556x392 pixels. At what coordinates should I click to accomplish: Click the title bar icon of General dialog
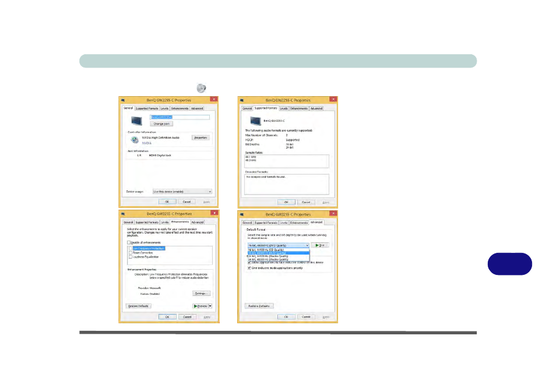[x=123, y=100]
